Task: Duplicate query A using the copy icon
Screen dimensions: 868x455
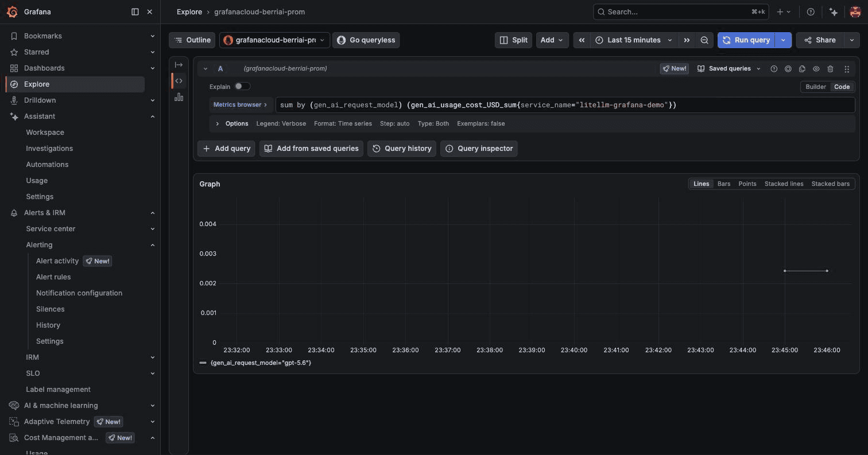Action: (802, 69)
